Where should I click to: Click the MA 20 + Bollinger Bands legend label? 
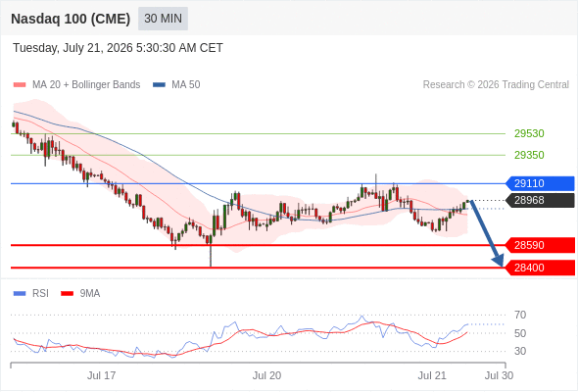(86, 85)
